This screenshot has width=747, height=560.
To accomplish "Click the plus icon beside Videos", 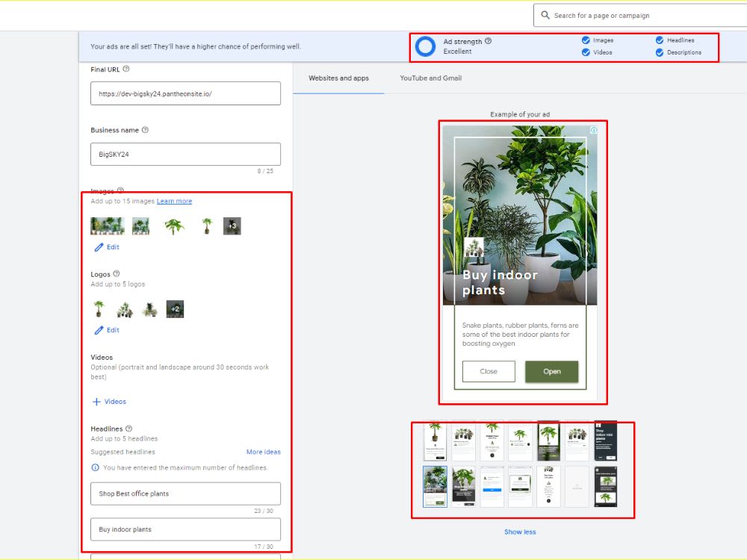I will tap(96, 402).
